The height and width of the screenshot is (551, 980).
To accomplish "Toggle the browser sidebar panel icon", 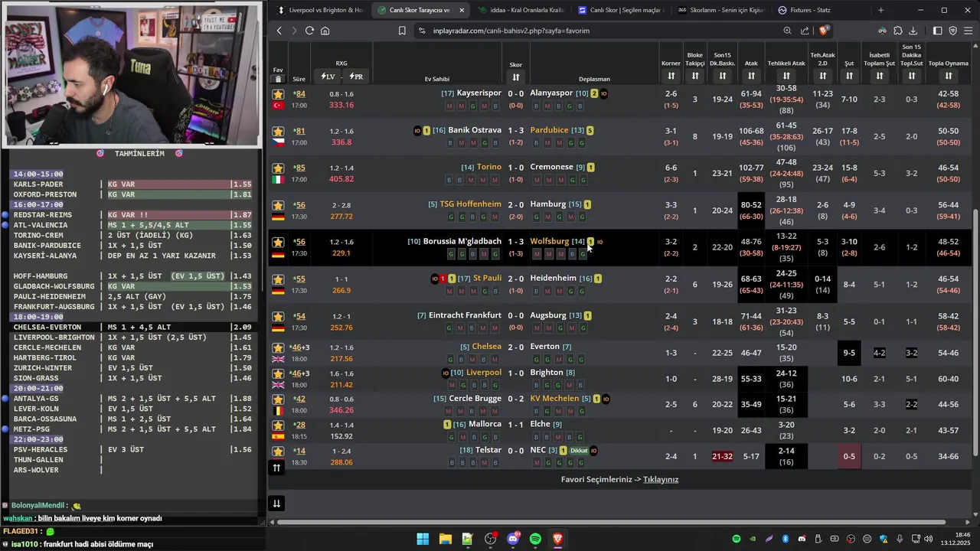I will click(937, 31).
